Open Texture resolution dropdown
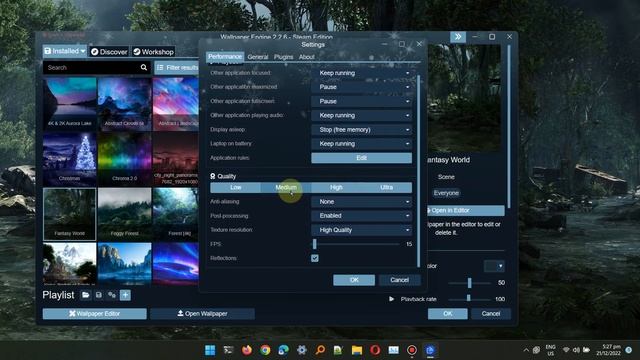The width and height of the screenshot is (640, 360). [x=362, y=230]
